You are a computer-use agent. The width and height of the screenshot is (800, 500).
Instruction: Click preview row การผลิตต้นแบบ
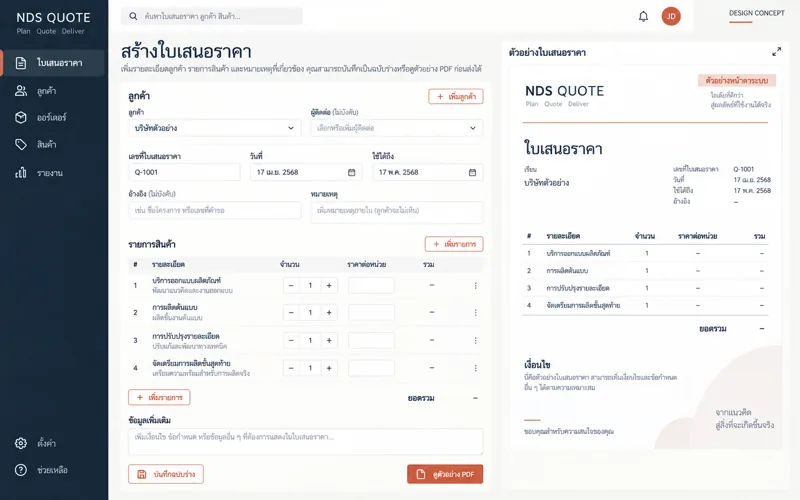coord(645,270)
